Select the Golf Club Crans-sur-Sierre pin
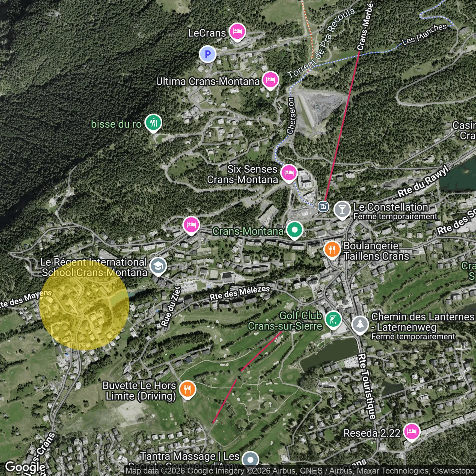This screenshot has width=476, height=476. 333,320
